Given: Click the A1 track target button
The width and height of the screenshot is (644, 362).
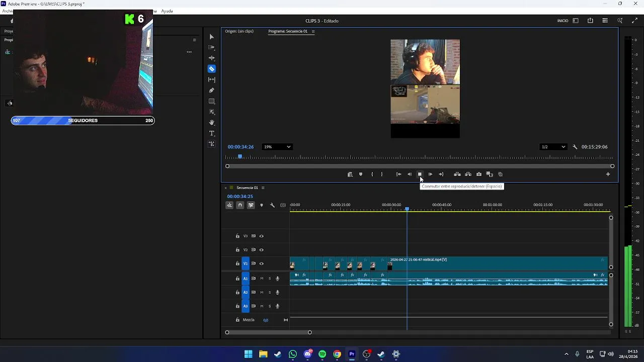Looking at the screenshot, I should 246,279.
